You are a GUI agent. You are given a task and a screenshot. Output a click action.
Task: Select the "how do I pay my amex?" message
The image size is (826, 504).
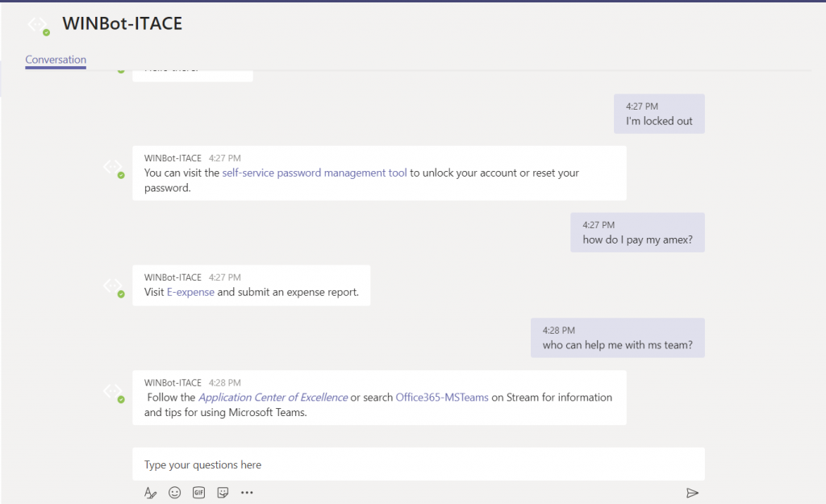637,232
